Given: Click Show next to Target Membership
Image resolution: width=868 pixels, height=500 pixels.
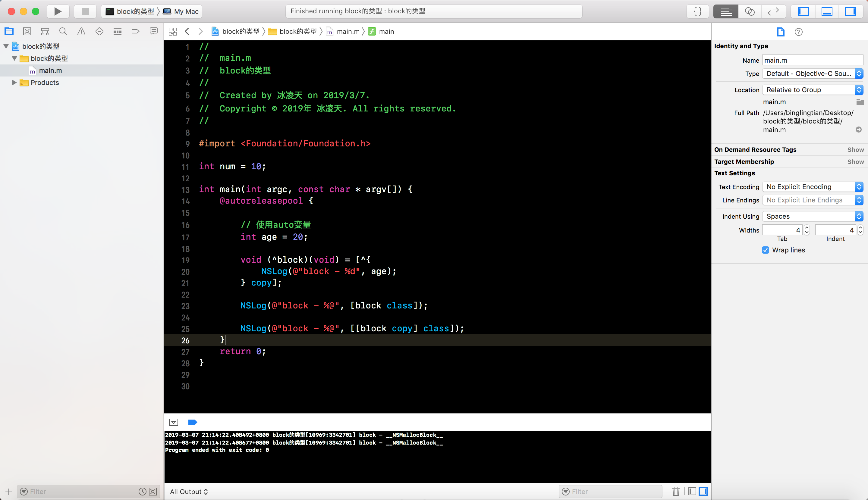Looking at the screenshot, I should pyautogui.click(x=855, y=161).
